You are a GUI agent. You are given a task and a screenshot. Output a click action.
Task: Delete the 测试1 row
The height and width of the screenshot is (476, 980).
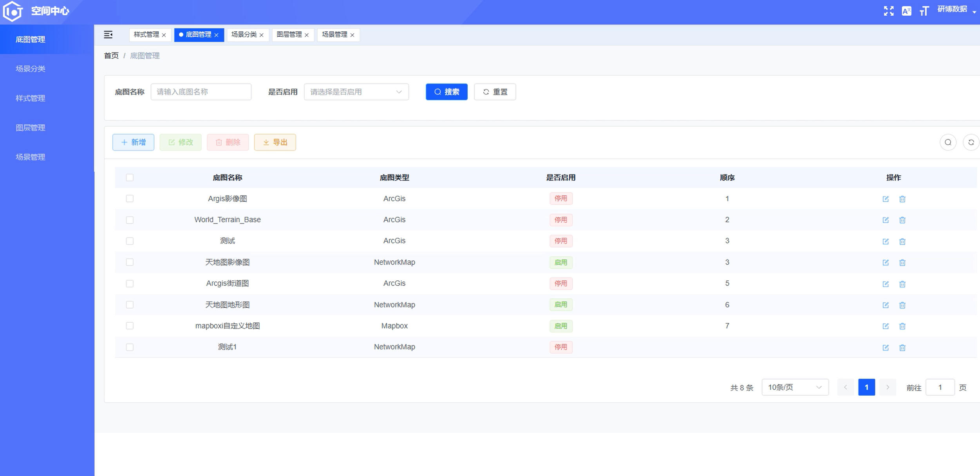pyautogui.click(x=902, y=347)
